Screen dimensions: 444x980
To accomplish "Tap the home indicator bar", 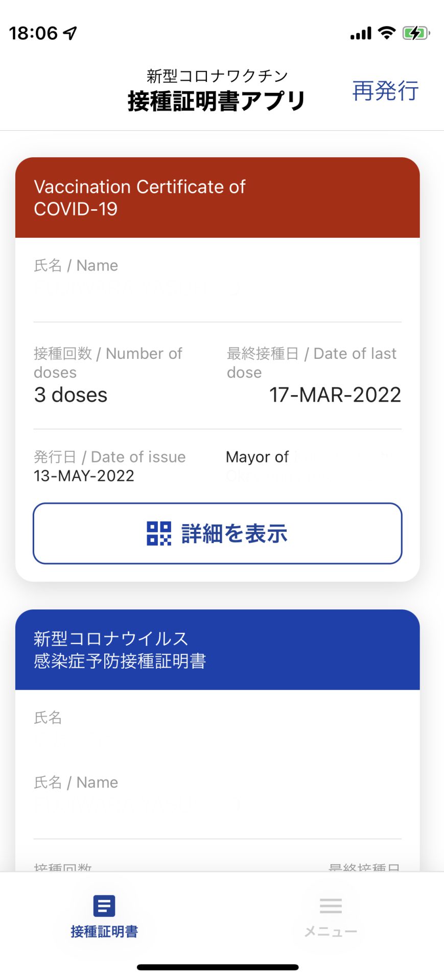I will 218,967.
